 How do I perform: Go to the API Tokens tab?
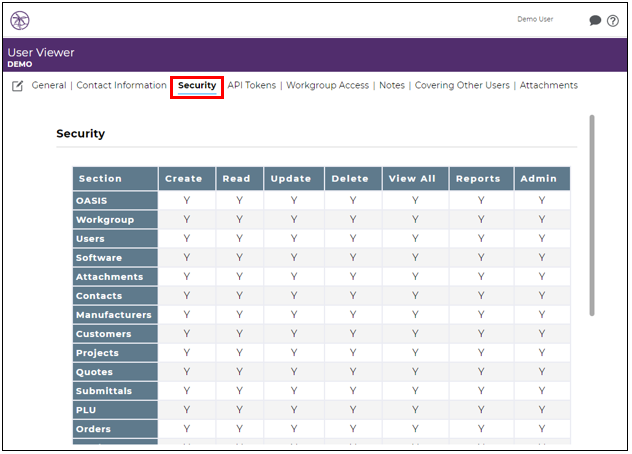click(252, 85)
